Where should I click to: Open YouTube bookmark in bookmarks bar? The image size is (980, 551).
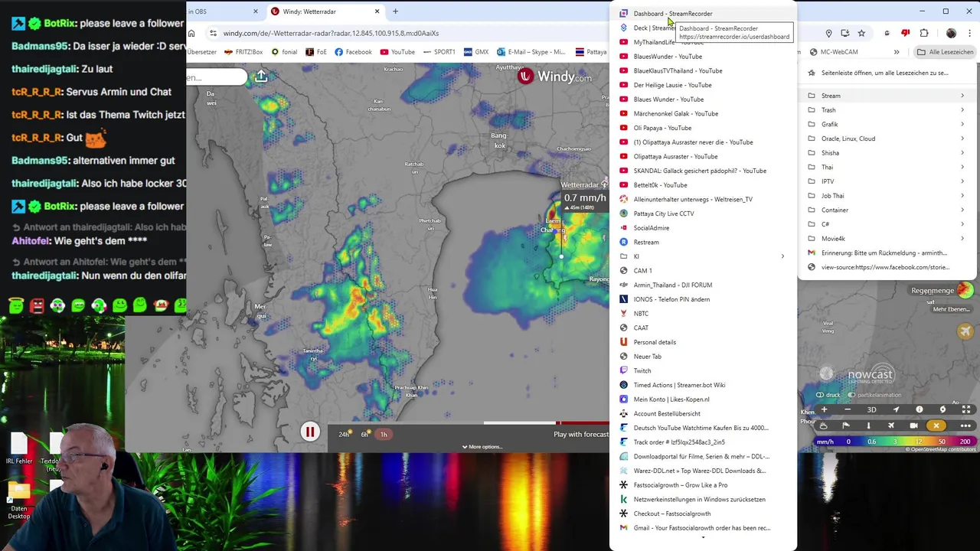[397, 52]
